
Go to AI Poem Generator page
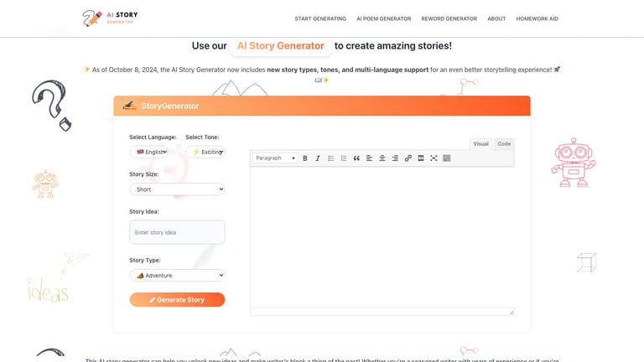[x=383, y=19]
